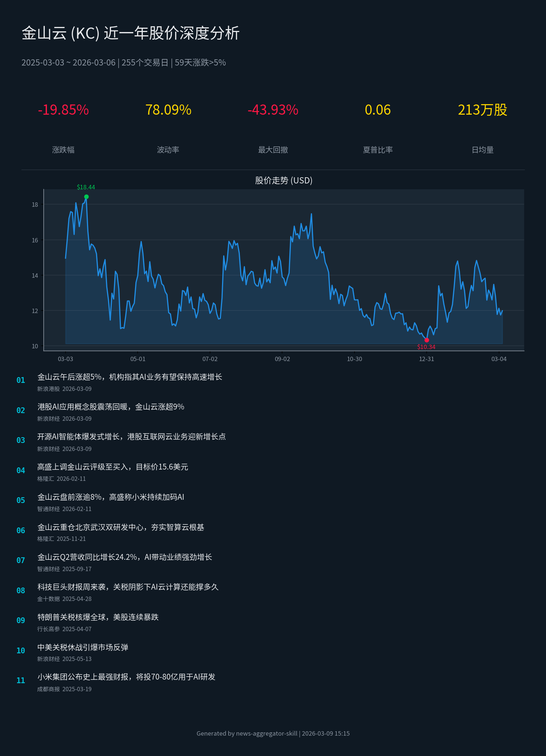Click the -43.93% max drawdown value

click(273, 110)
